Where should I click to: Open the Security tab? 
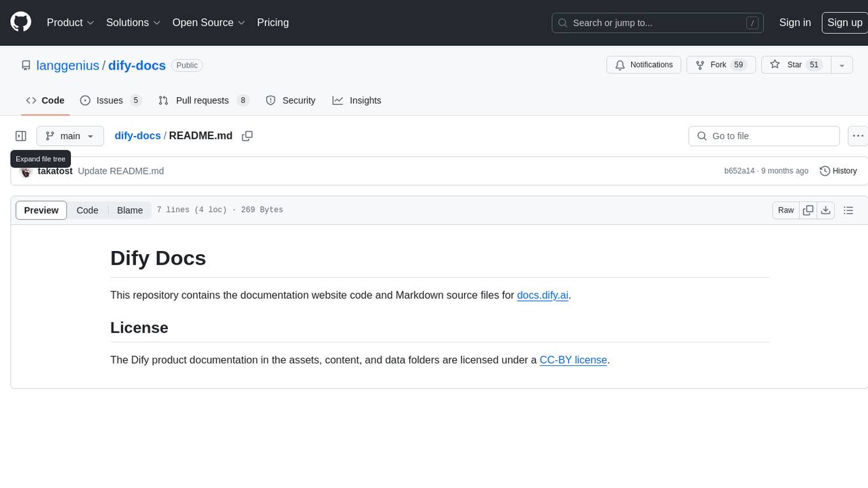coord(290,100)
